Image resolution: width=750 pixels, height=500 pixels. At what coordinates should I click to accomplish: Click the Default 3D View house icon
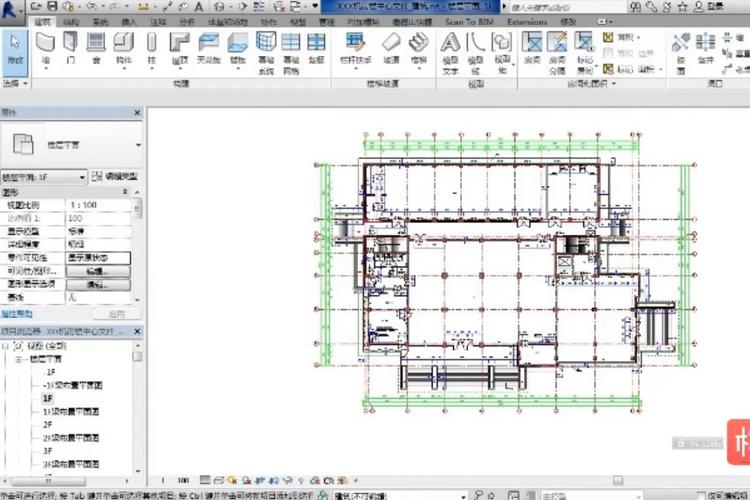220,7
